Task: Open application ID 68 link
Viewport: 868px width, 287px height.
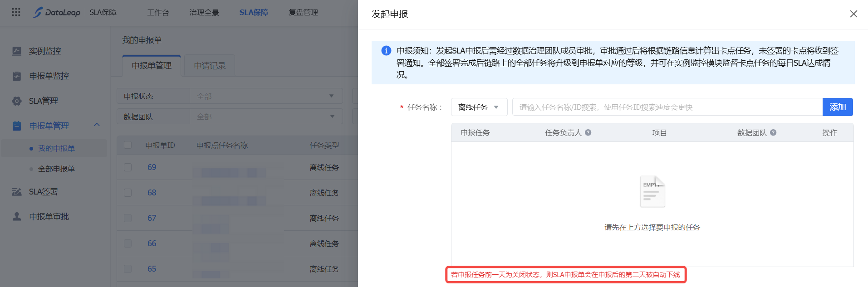Action: [152, 193]
